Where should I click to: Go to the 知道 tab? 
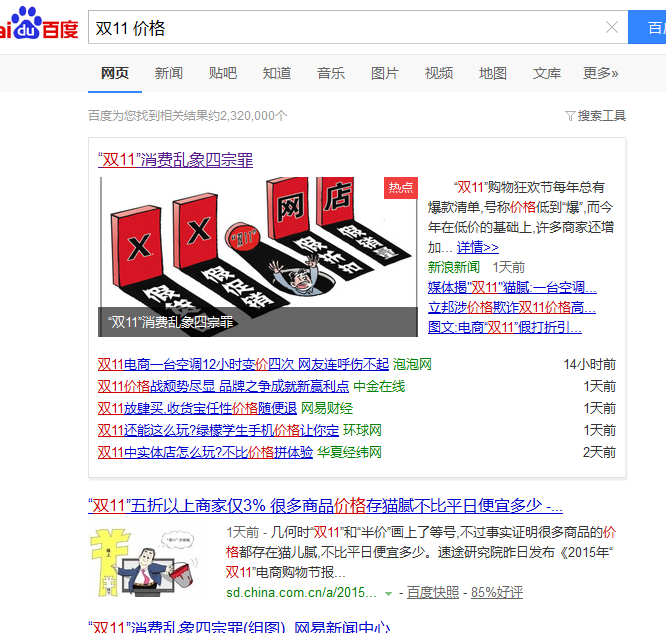[277, 73]
